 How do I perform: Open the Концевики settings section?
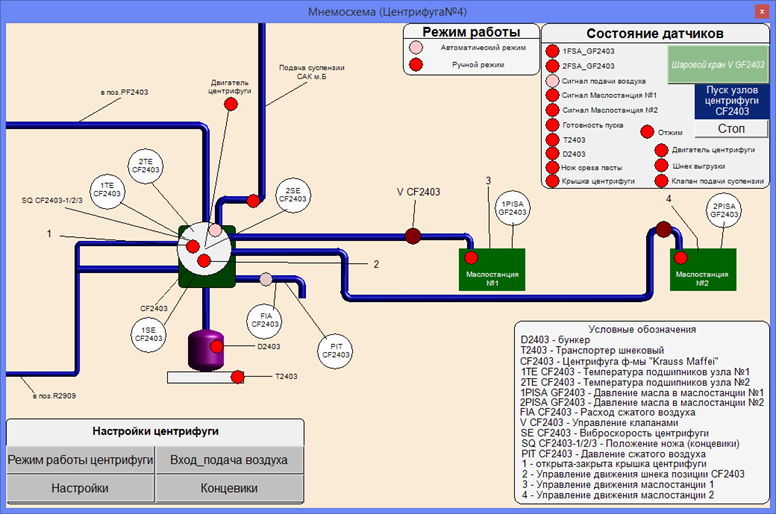coord(229,488)
